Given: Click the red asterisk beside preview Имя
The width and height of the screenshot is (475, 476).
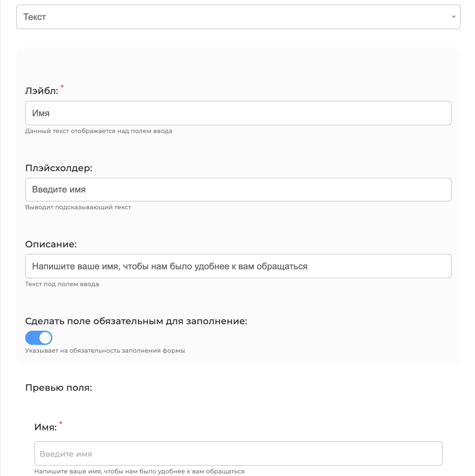Looking at the screenshot, I should coord(61,423).
